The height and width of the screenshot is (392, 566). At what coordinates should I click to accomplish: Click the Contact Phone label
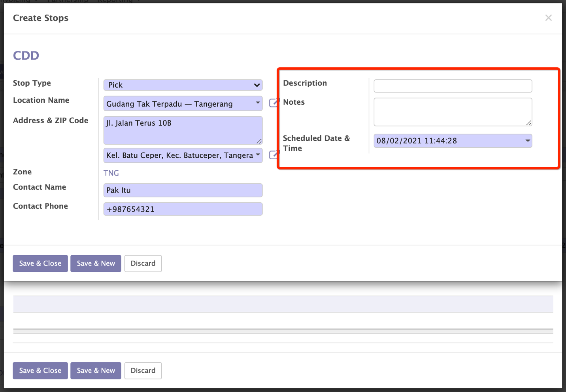(40, 206)
